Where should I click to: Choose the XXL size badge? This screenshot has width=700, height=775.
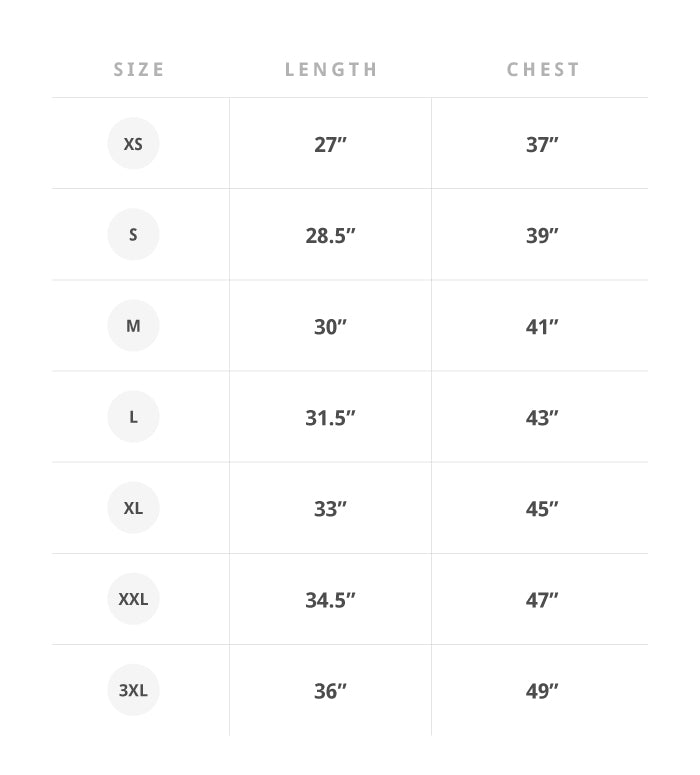(133, 599)
